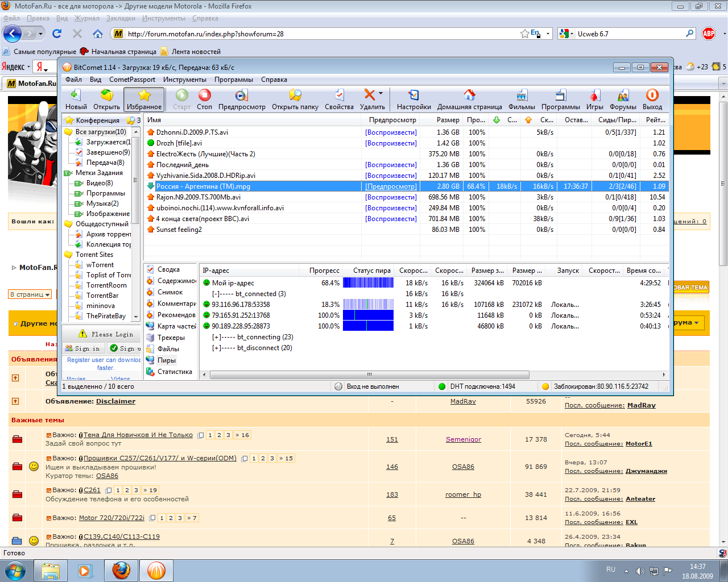This screenshot has width=728, height=582.
Task: Click Воспроизвести link for Drozh [tfile].avi
Action: click(x=391, y=143)
